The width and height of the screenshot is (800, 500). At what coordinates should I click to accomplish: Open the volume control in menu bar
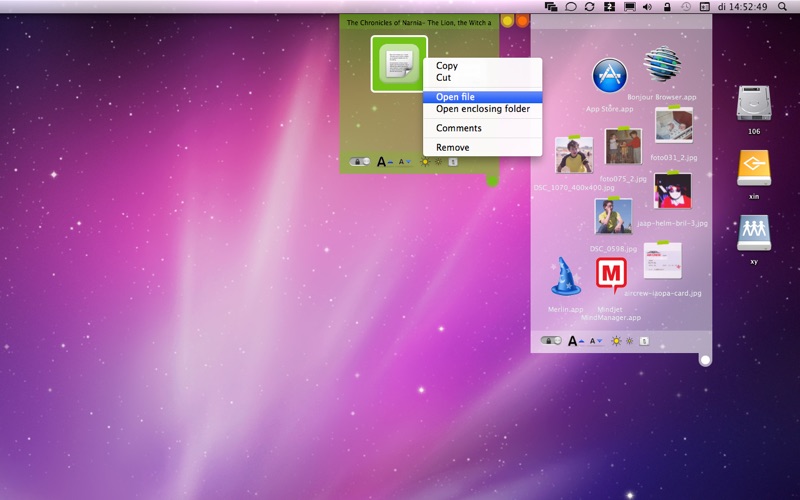coord(647,7)
